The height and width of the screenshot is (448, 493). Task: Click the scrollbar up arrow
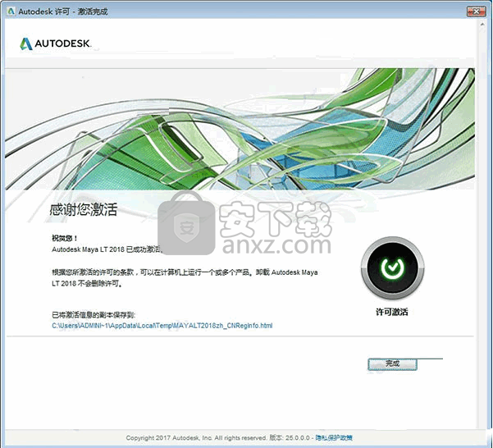(482, 25)
